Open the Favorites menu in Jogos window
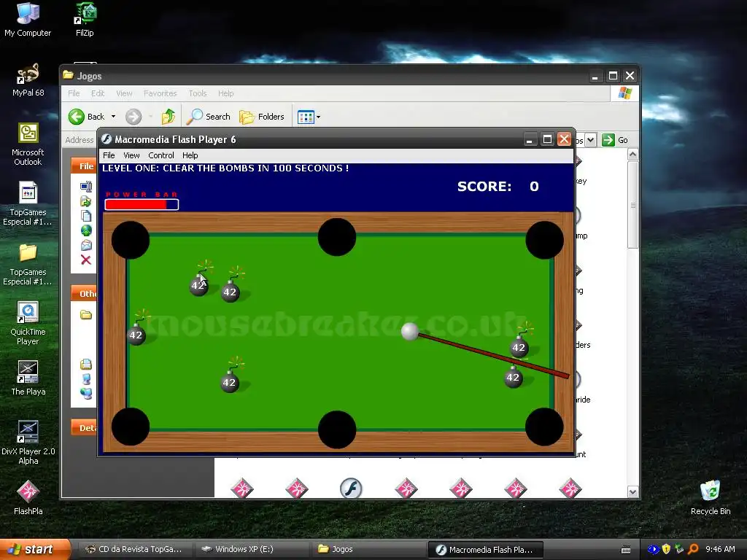747x560 pixels. point(160,93)
